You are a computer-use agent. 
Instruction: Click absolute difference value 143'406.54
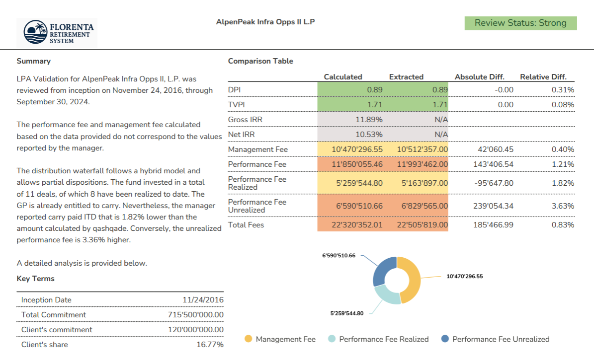[493, 164]
